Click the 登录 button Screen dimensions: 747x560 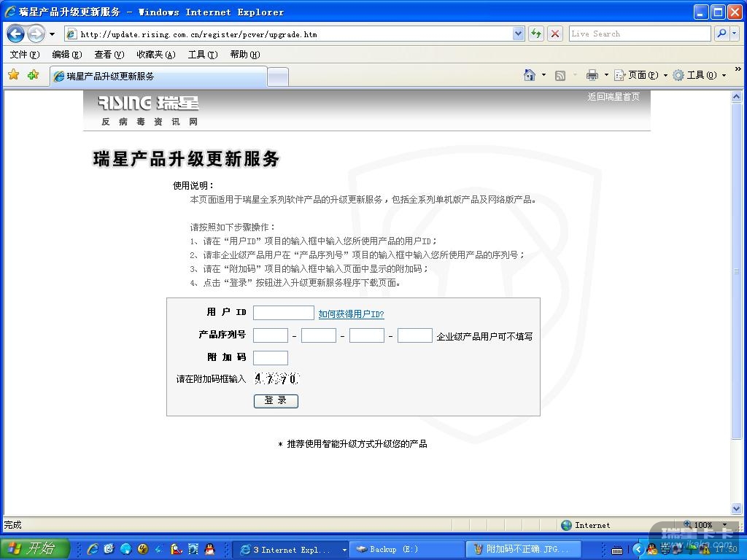(x=276, y=401)
